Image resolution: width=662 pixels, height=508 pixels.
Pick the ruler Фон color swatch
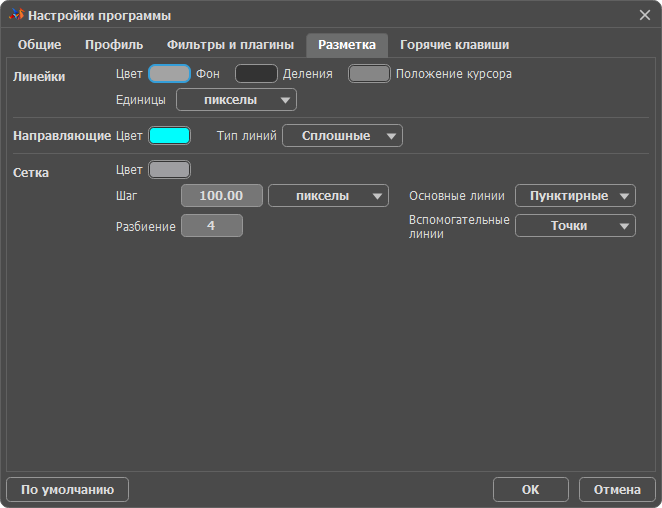[x=169, y=74]
